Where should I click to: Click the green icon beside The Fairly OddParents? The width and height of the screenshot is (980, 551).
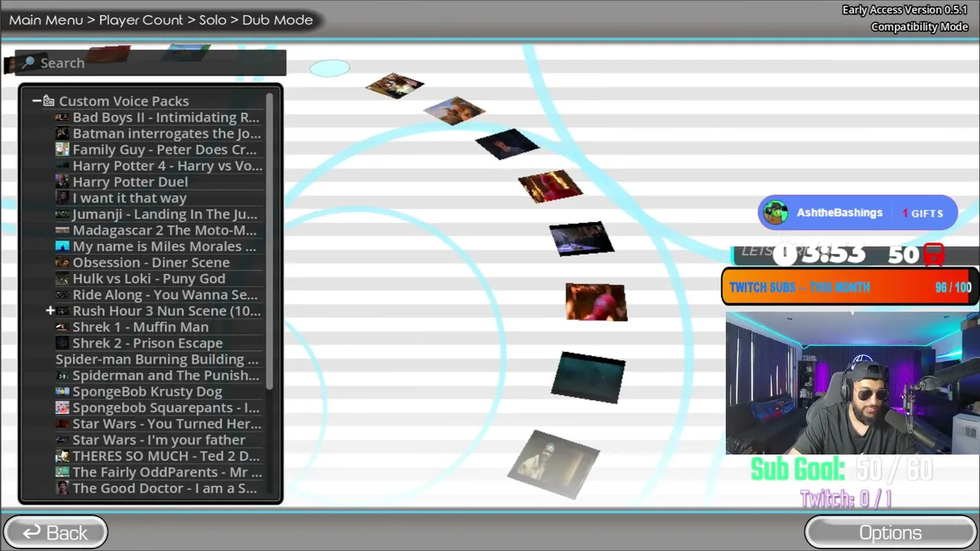(x=62, y=472)
